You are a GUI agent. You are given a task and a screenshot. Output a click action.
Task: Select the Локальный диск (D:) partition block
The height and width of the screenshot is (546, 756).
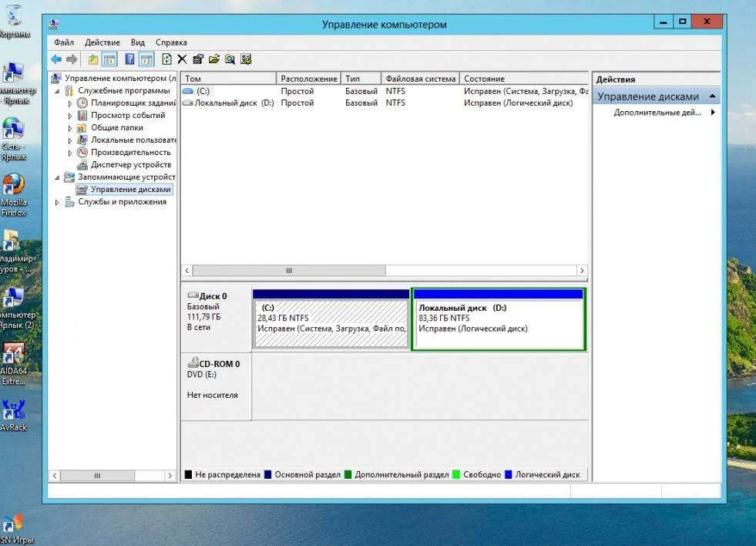(499, 319)
